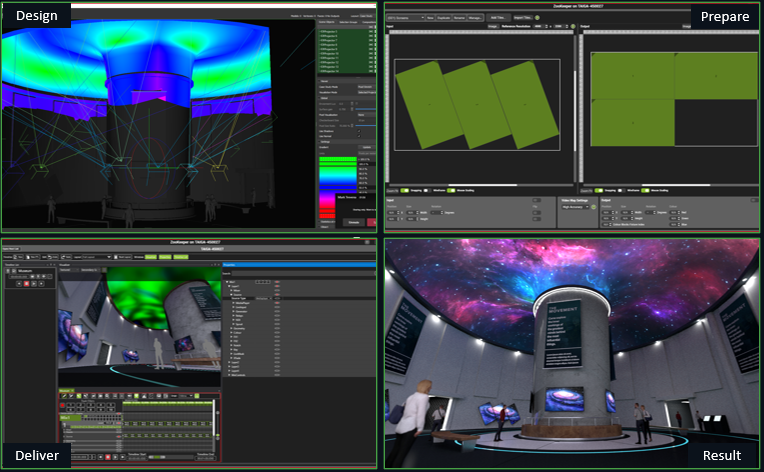Click the Duplicate button in Prepare toolbar
The height and width of the screenshot is (472, 764).
point(444,18)
